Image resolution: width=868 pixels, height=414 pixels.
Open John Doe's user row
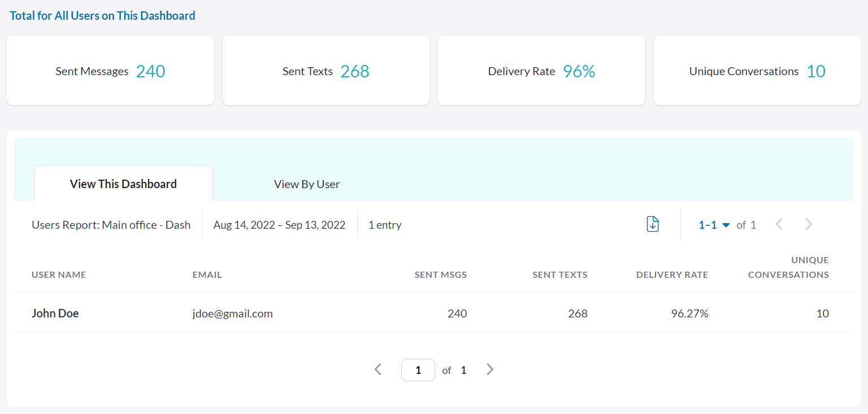pyautogui.click(x=55, y=313)
